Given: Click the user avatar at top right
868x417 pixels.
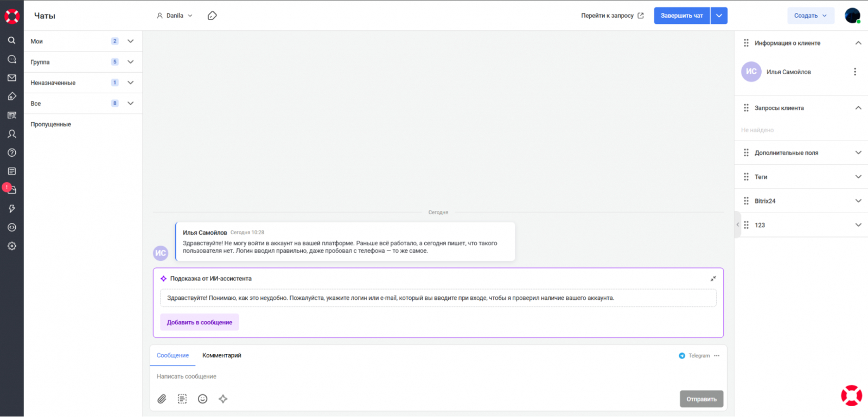Looking at the screenshot, I should 853,16.
